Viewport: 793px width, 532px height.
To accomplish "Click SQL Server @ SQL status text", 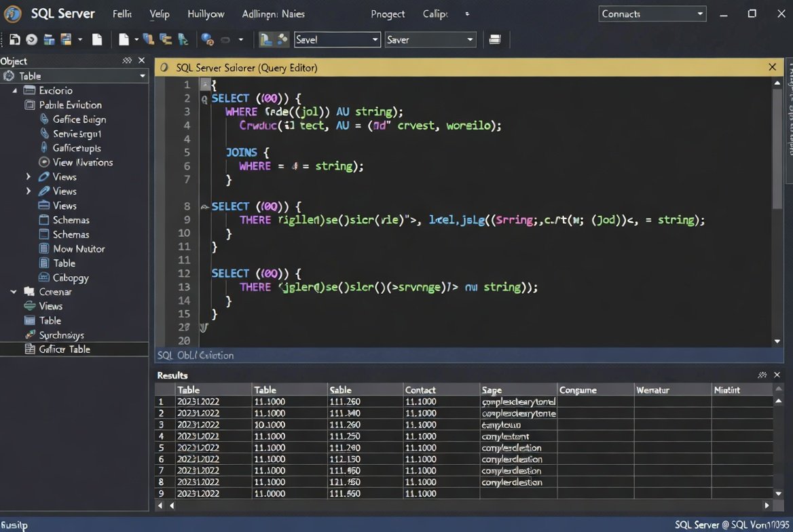I will [x=731, y=525].
